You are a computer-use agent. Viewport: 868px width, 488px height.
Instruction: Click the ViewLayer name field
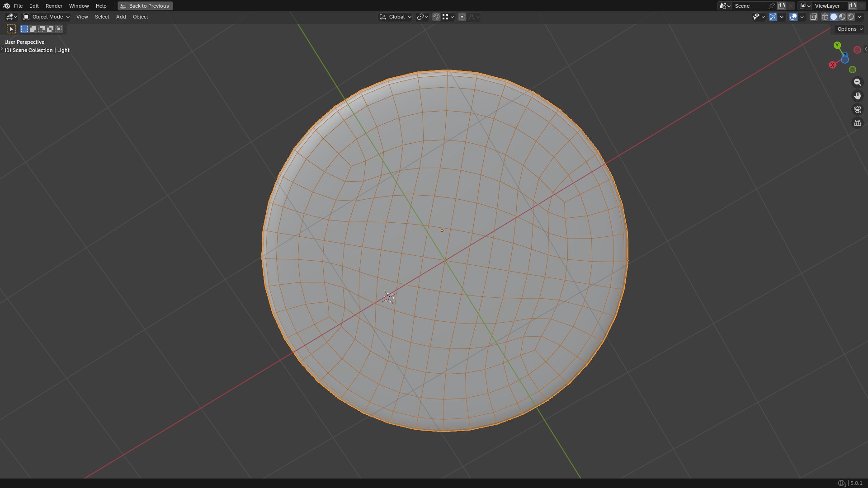point(830,6)
